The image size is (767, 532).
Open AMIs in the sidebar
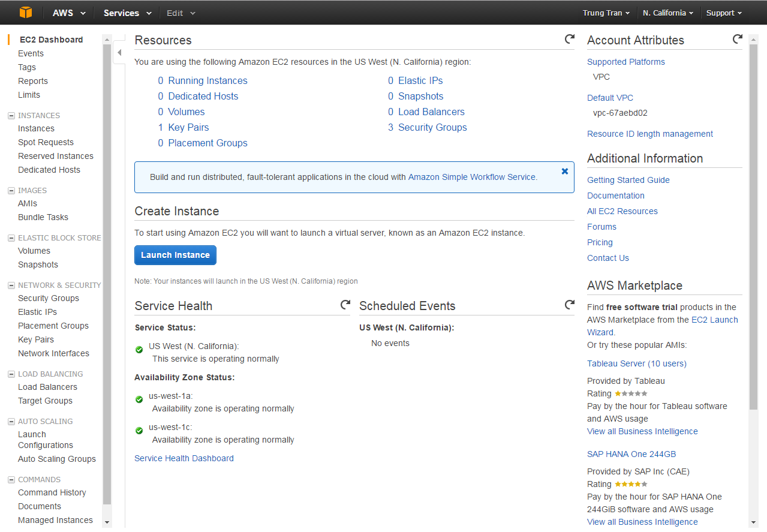[28, 203]
